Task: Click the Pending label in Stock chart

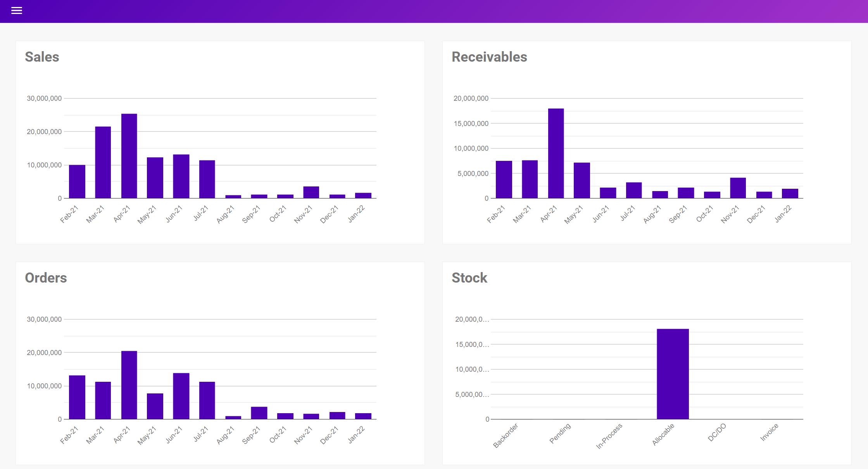Action: click(x=560, y=433)
